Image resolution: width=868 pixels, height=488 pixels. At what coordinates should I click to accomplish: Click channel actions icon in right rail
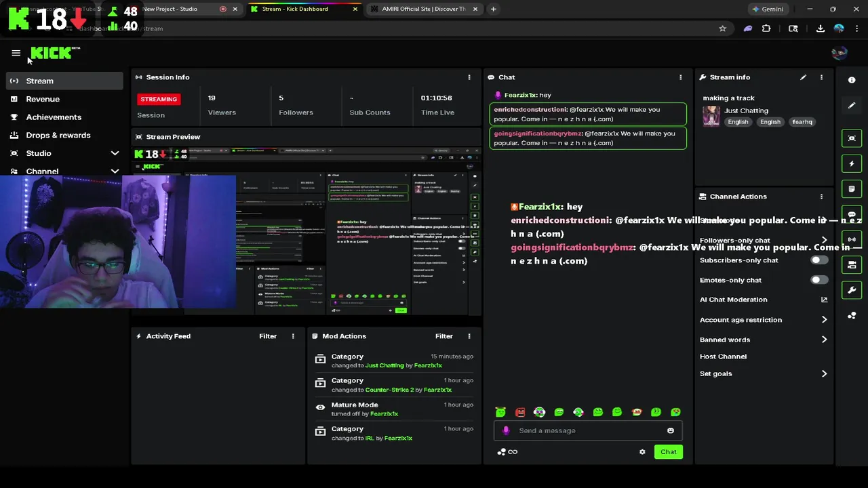[852, 265]
